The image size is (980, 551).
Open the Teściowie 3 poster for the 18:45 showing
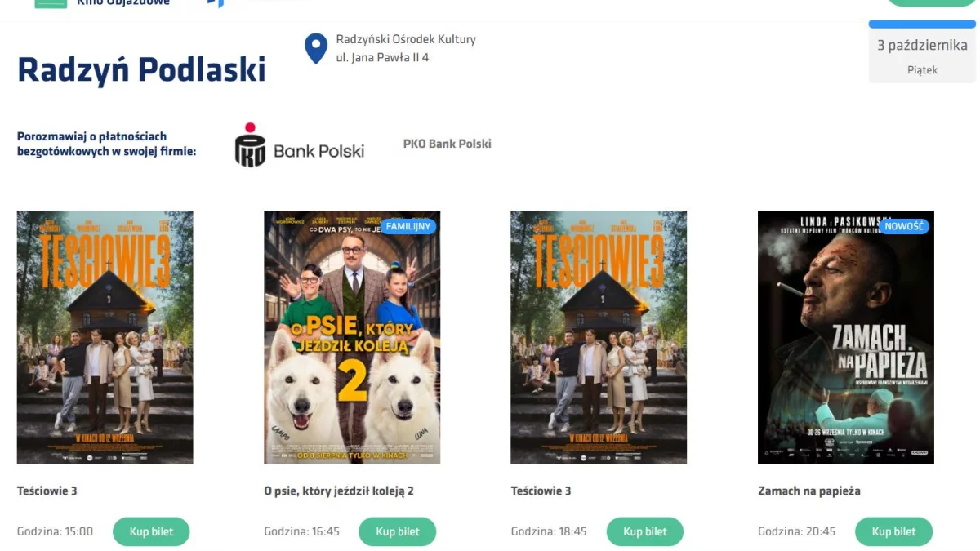click(599, 337)
